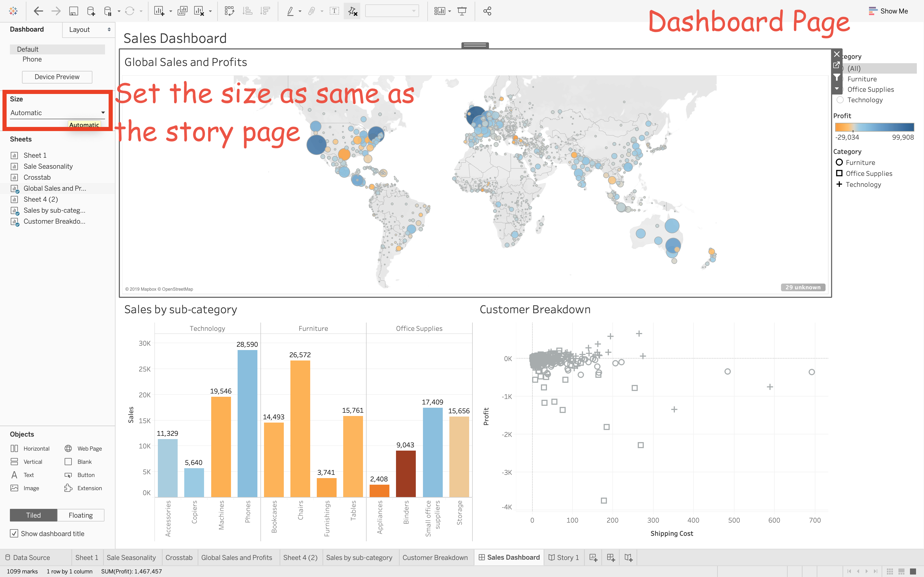Open Presentation mode icon
Screen dimensions: 924x577
click(462, 11)
